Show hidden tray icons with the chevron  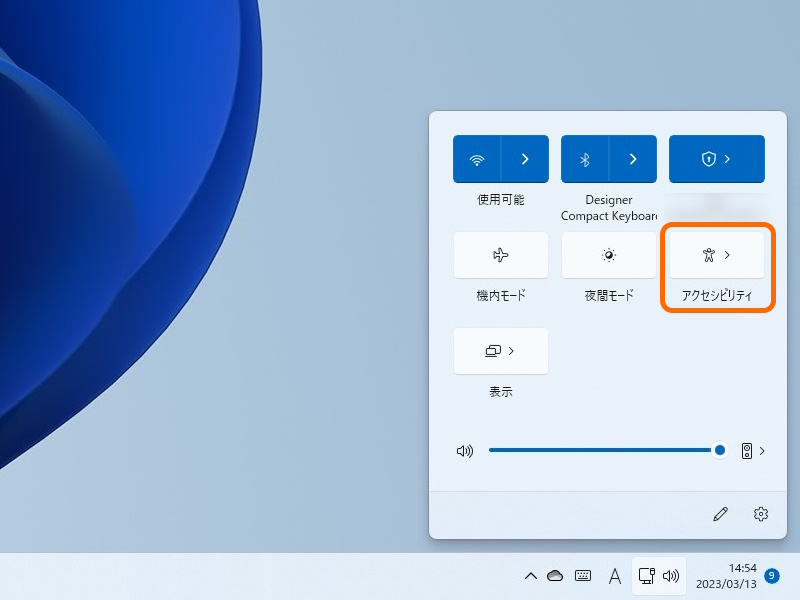[x=531, y=576]
